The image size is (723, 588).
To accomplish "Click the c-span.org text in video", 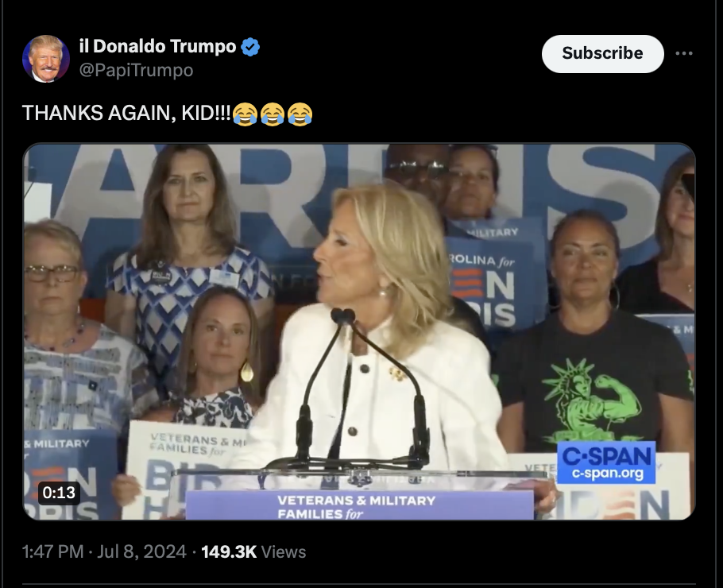I will point(608,474).
